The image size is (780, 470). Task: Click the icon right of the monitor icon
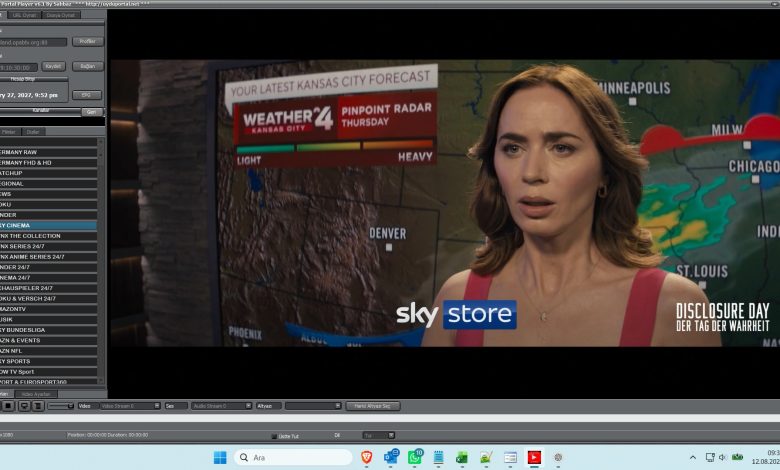38,406
